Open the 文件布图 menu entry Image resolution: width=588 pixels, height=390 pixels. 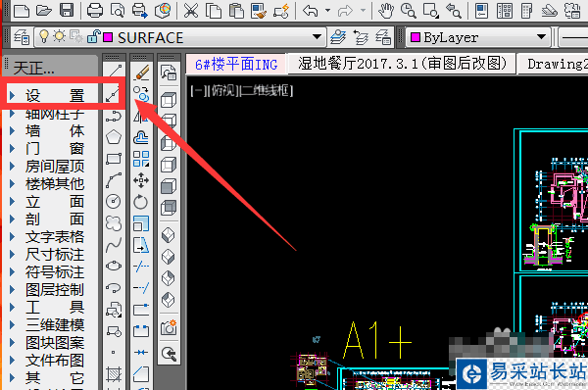click(54, 360)
